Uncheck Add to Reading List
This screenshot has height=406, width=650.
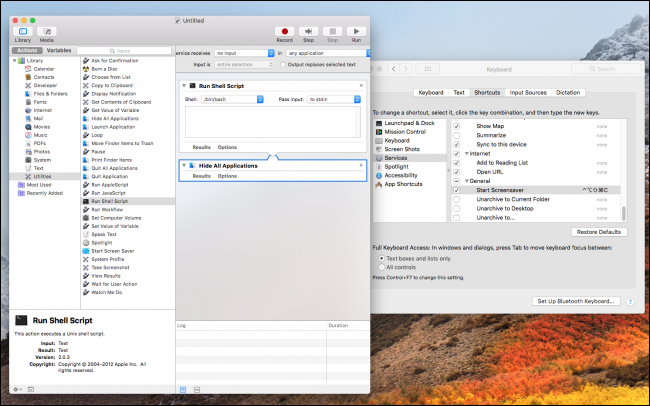pyautogui.click(x=456, y=163)
